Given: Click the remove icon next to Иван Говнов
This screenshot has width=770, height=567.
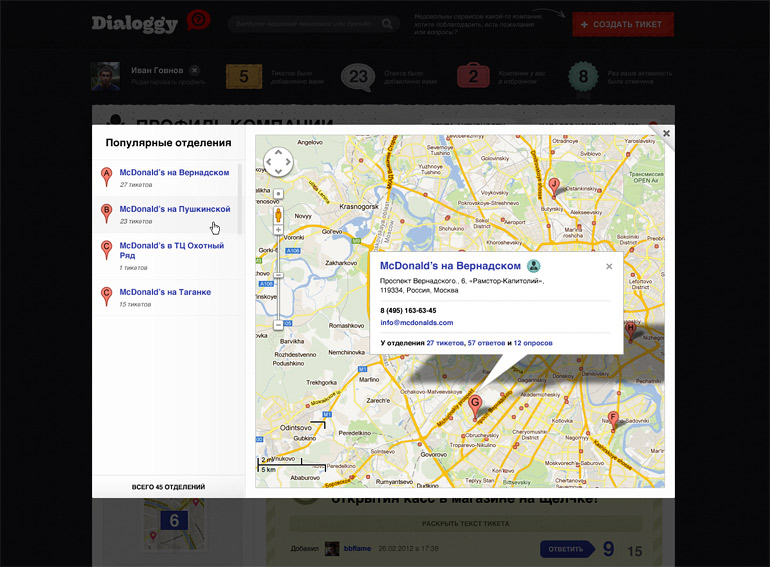Looking at the screenshot, I should coord(194,70).
